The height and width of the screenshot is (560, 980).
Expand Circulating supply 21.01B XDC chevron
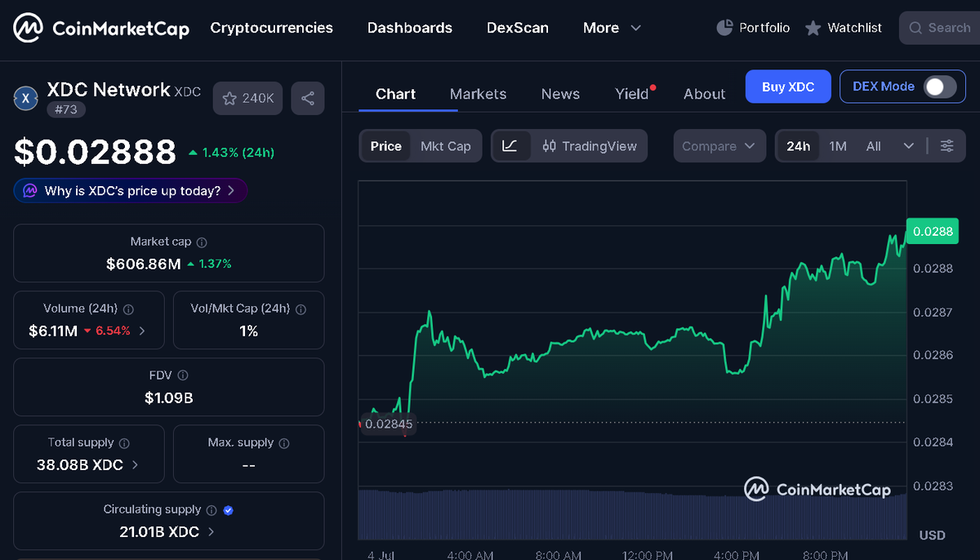[211, 532]
